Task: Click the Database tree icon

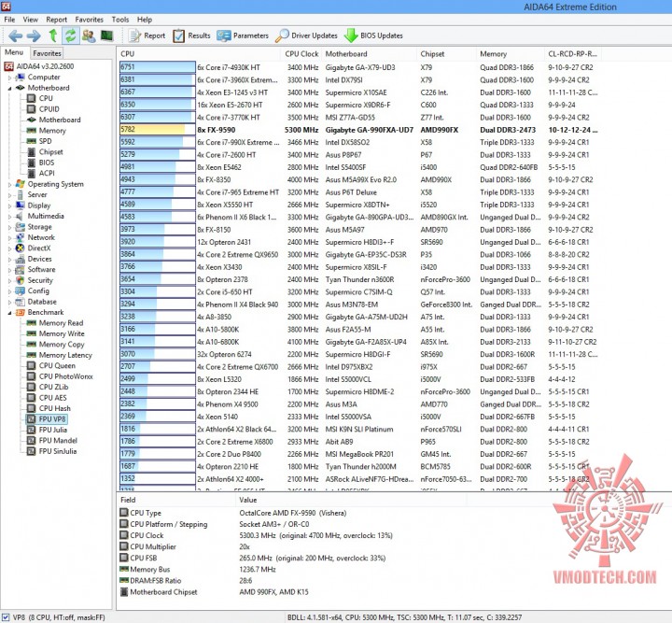Action: click(20, 302)
